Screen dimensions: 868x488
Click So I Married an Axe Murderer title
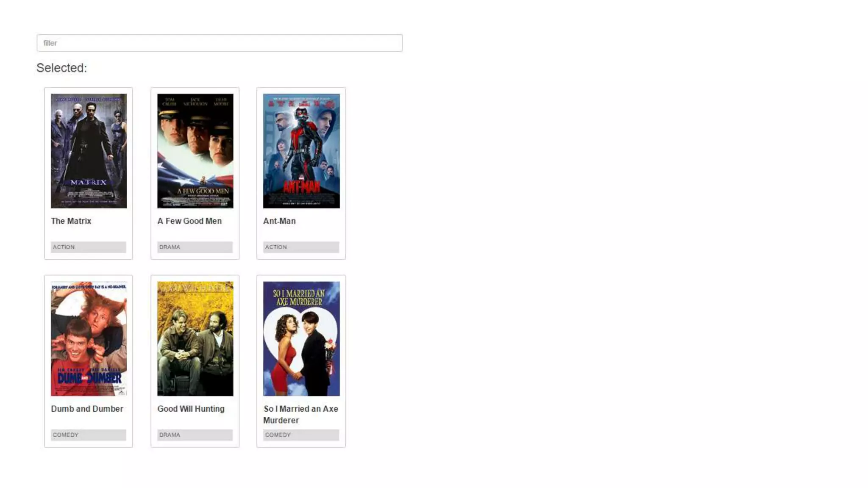click(x=301, y=414)
